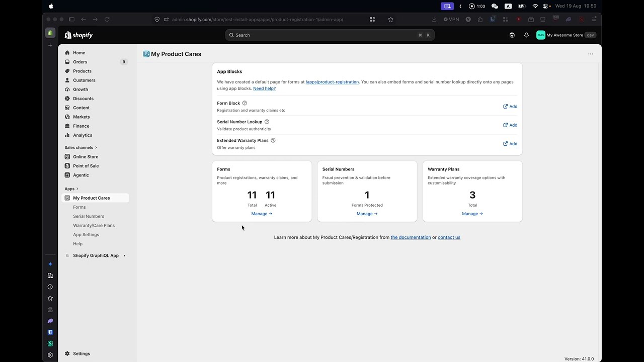Image resolution: width=644 pixels, height=362 pixels.
Task: Add the Serial Number Lookup block
Action: coord(510,125)
